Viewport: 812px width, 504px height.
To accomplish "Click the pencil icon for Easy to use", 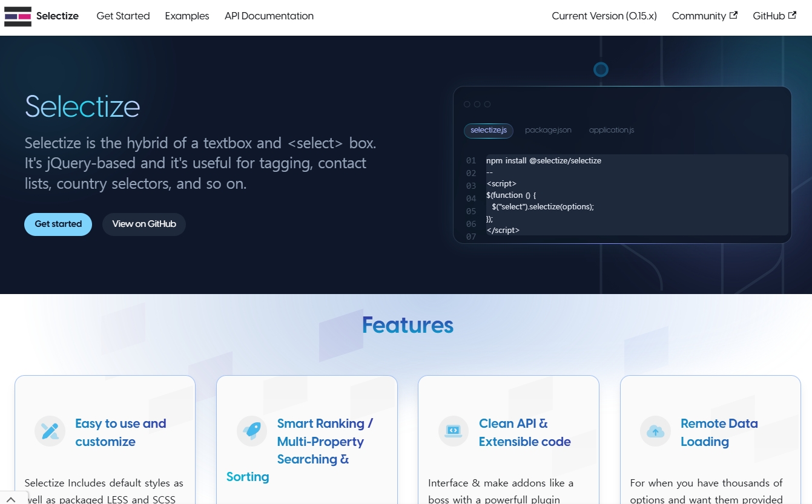I will 50,431.
